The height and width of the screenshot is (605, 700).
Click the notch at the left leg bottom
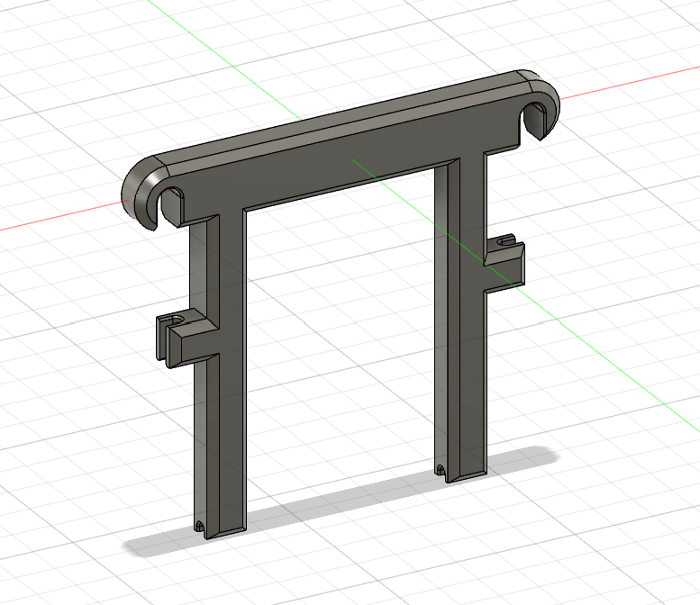click(x=199, y=525)
